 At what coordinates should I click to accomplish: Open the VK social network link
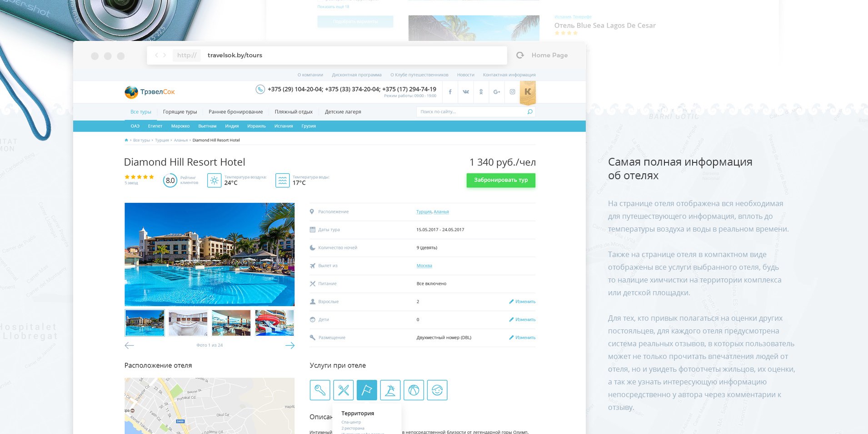466,92
